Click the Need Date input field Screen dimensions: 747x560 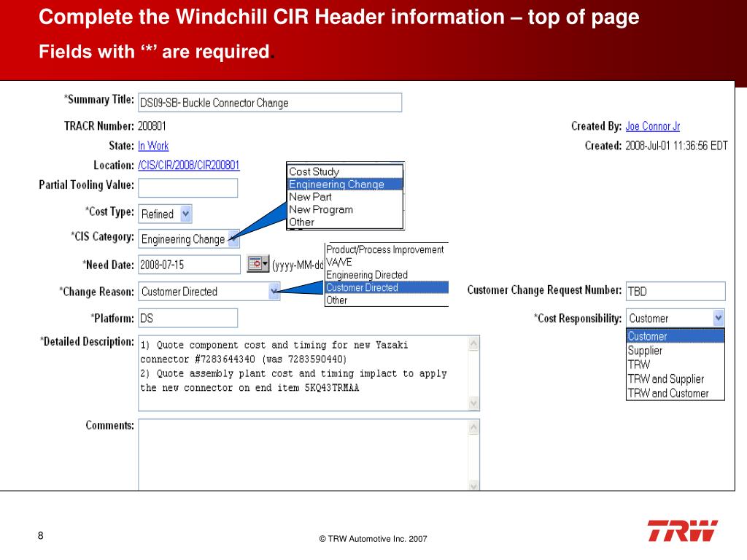point(189,265)
